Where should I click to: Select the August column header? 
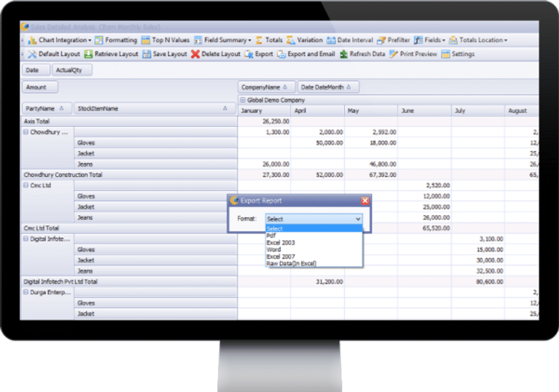[x=522, y=111]
